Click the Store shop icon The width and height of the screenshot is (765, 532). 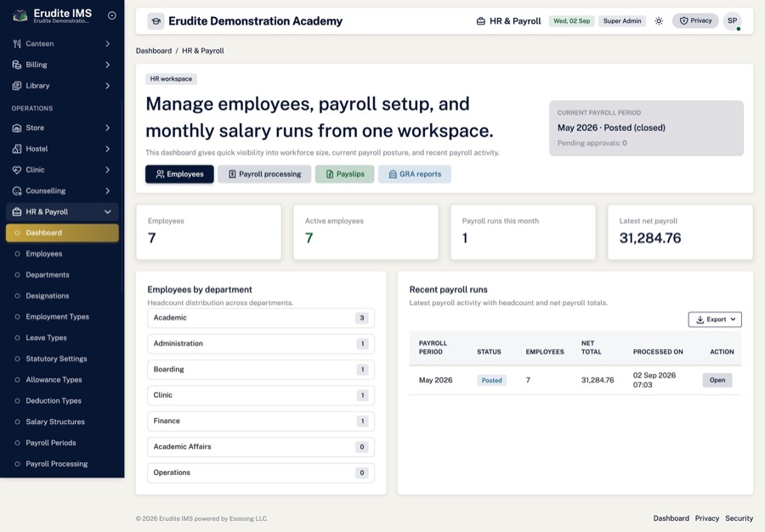pos(17,127)
